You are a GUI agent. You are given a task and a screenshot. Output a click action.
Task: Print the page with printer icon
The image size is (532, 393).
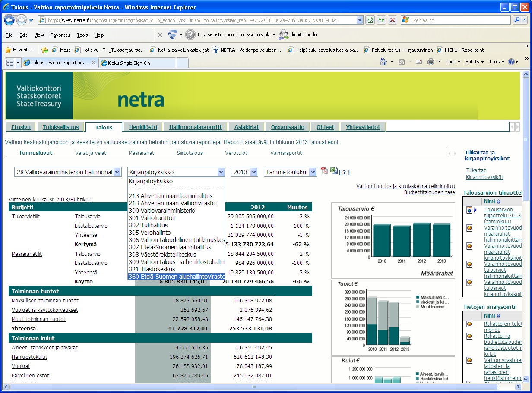click(x=431, y=62)
